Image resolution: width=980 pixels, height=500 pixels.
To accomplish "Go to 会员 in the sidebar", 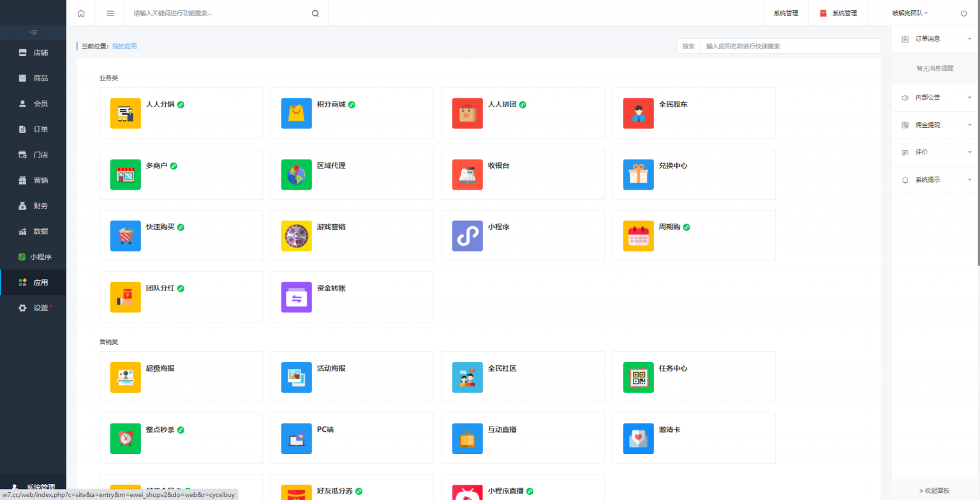I will coord(33,103).
